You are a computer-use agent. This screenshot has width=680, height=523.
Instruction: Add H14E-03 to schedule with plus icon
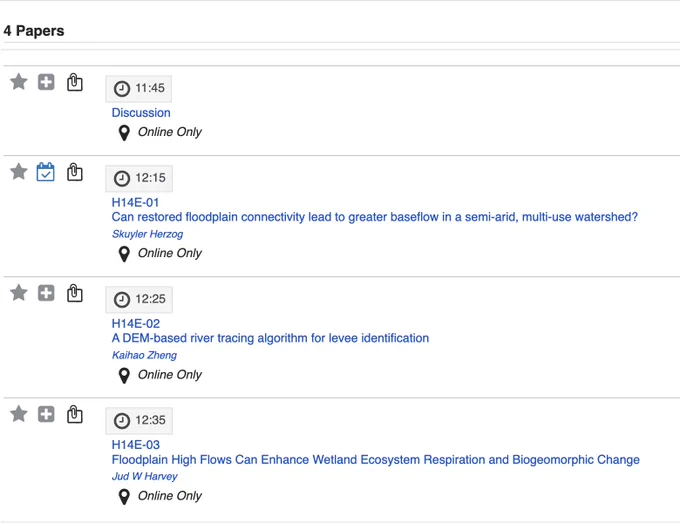point(46,414)
